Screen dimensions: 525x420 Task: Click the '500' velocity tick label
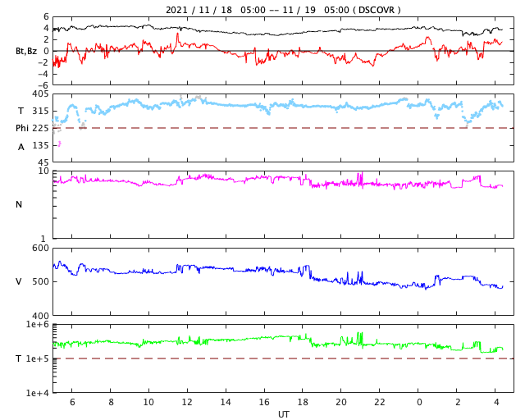40,281
